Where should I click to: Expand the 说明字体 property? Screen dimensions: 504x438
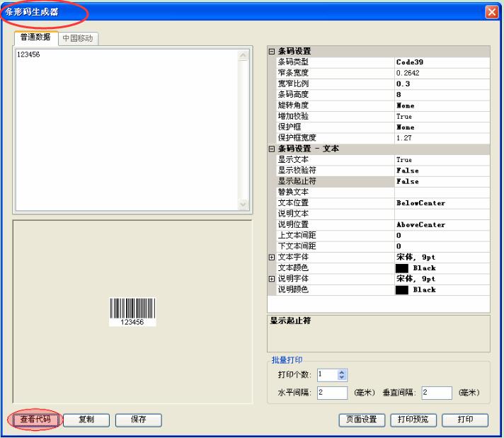(x=272, y=279)
